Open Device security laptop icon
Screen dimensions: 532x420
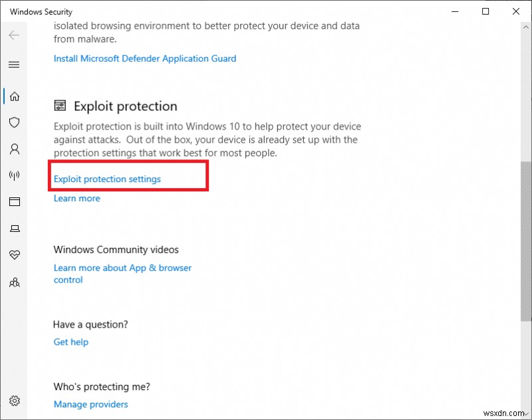14,229
